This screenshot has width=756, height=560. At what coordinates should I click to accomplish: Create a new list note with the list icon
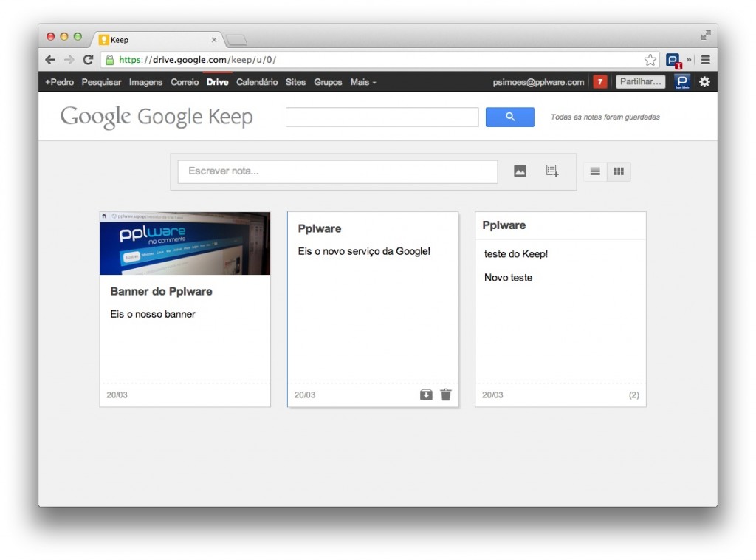pyautogui.click(x=552, y=171)
